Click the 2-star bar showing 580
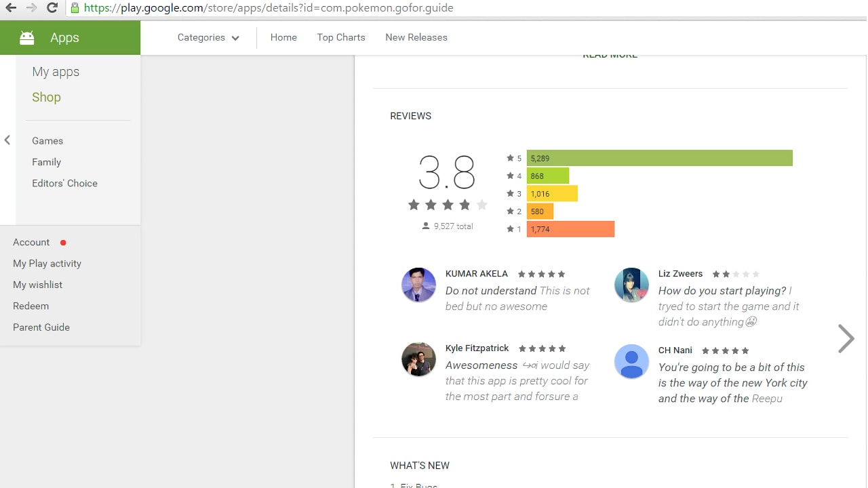Viewport: 868px width, 488px height. [x=540, y=211]
